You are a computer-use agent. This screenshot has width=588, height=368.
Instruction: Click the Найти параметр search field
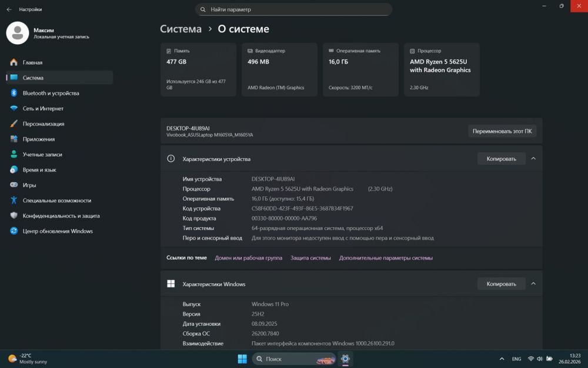[x=293, y=9]
